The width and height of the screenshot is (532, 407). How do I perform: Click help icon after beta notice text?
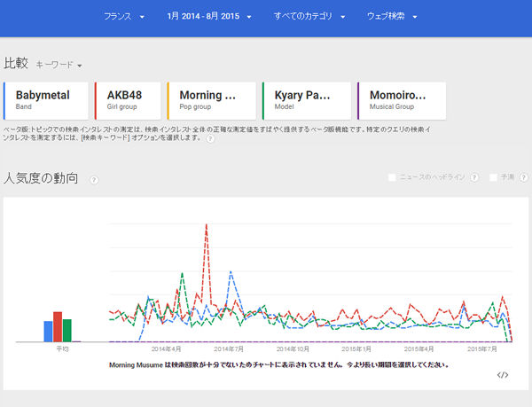[x=210, y=138]
